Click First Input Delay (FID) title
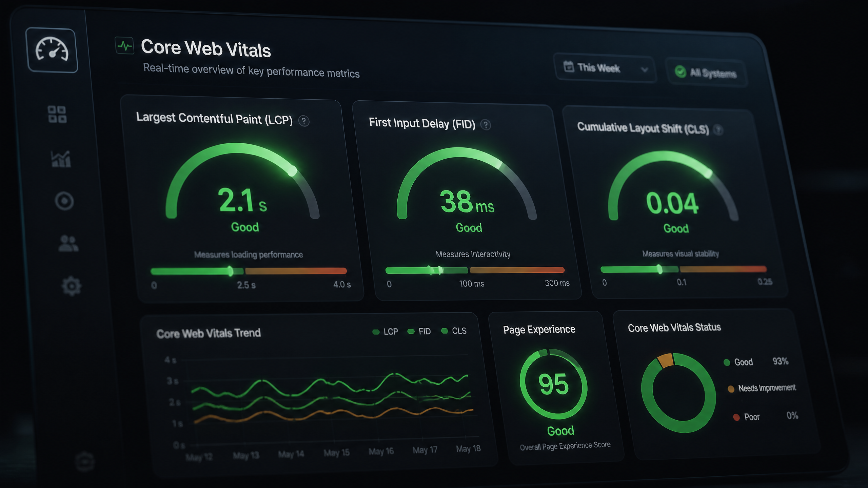 pos(422,123)
